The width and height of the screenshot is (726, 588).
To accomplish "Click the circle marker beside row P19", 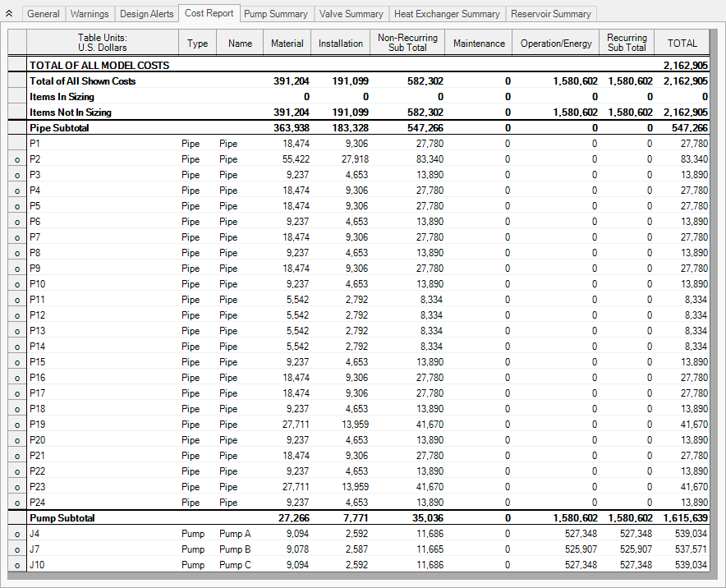I will tap(17, 425).
